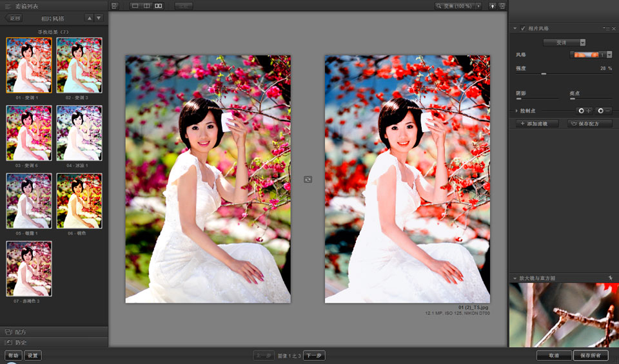
Task: Uncheck the 相片风格 filter checkbox
Action: tap(523, 28)
